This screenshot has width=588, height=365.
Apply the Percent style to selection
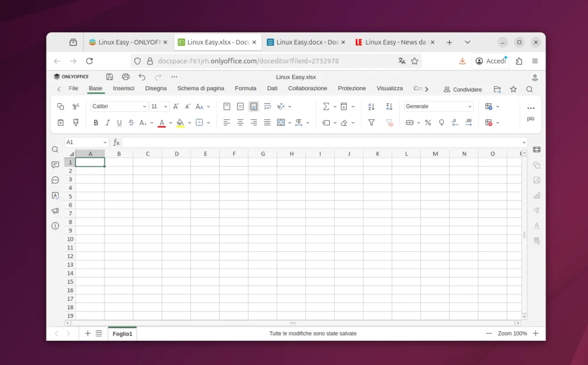pyautogui.click(x=428, y=122)
